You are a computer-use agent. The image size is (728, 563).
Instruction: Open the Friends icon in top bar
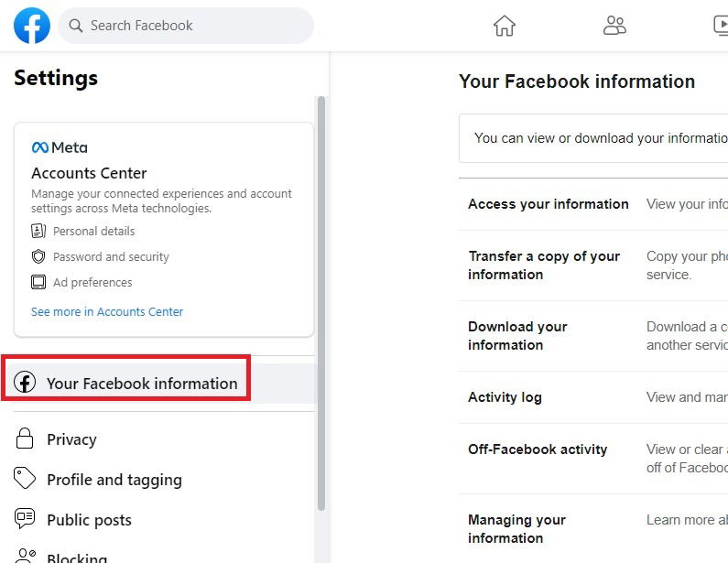click(614, 26)
